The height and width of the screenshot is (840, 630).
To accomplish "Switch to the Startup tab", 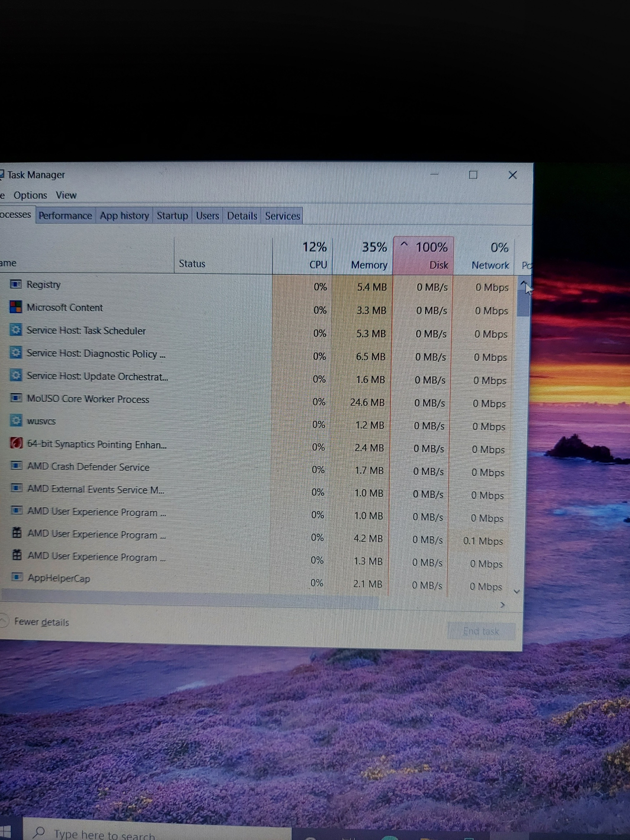I will (172, 216).
